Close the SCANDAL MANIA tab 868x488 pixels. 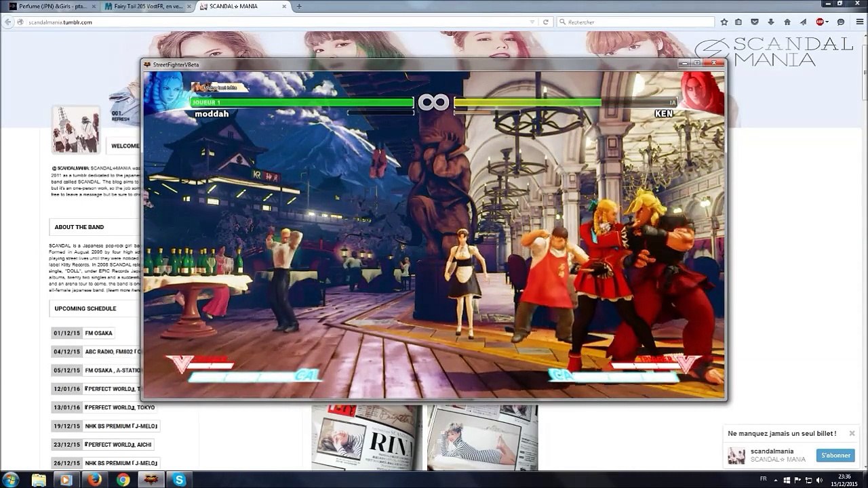click(284, 6)
